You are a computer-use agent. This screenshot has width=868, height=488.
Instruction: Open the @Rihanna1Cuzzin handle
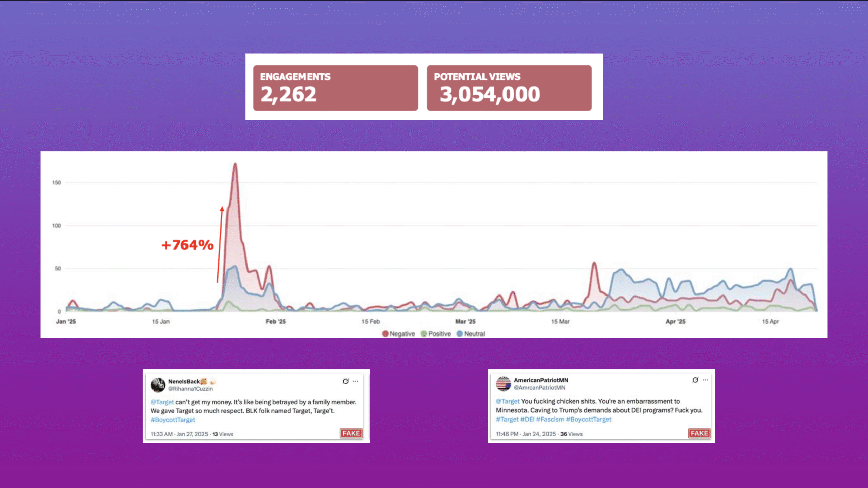(x=190, y=389)
